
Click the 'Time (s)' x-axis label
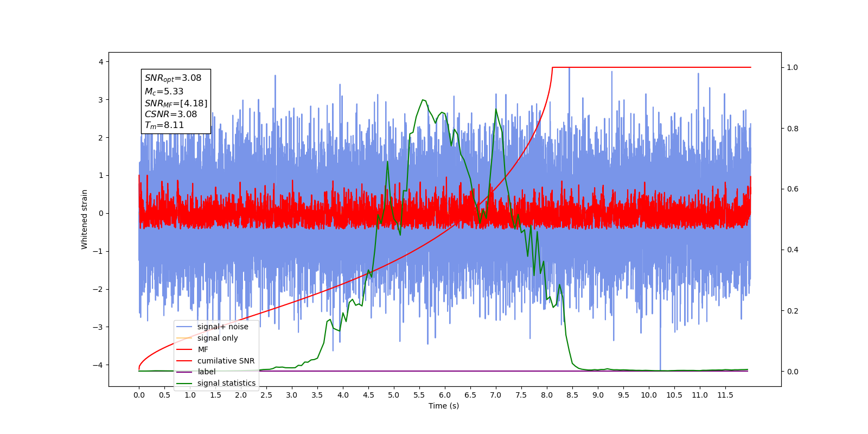coord(444,406)
